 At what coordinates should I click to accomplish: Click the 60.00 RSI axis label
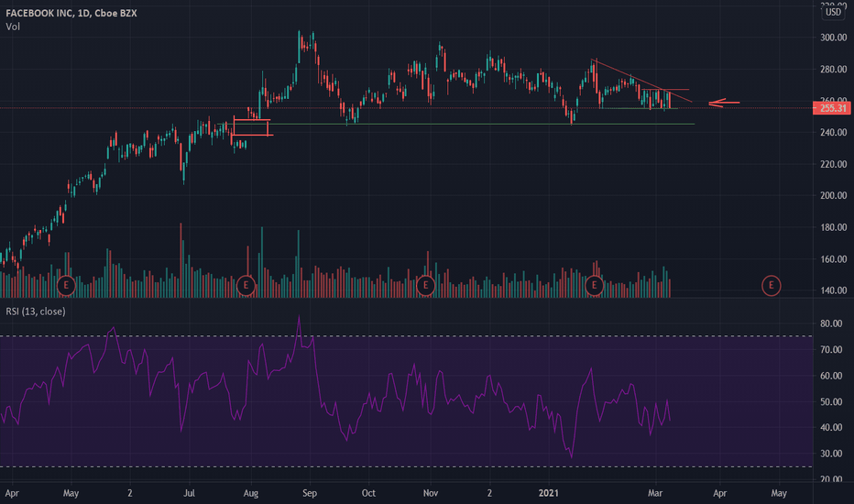(x=831, y=376)
